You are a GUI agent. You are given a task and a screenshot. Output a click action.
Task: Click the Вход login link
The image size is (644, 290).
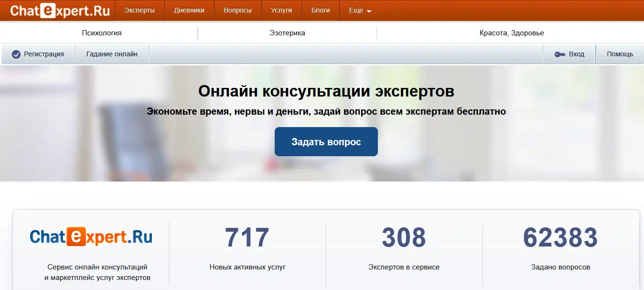coord(576,54)
